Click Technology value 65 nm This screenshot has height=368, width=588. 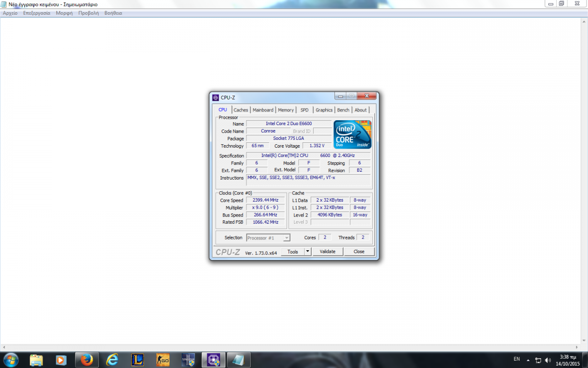pyautogui.click(x=257, y=146)
